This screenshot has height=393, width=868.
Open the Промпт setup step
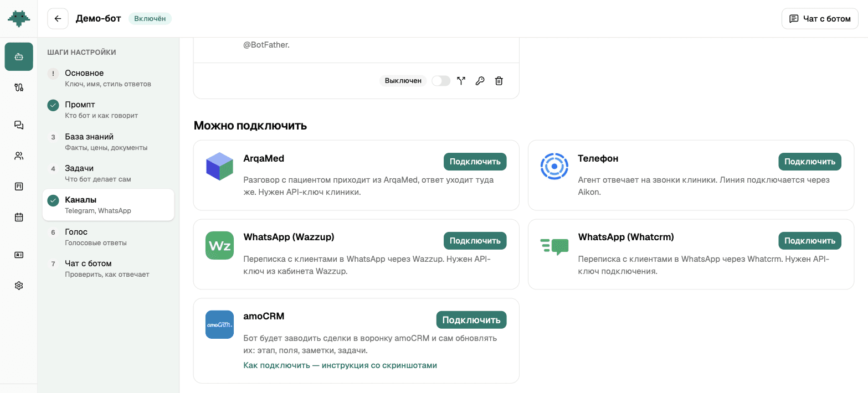point(109,110)
